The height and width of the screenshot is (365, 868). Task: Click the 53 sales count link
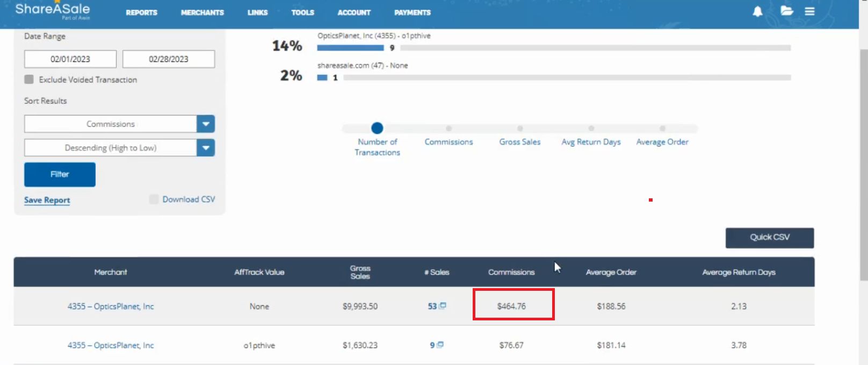tap(432, 306)
